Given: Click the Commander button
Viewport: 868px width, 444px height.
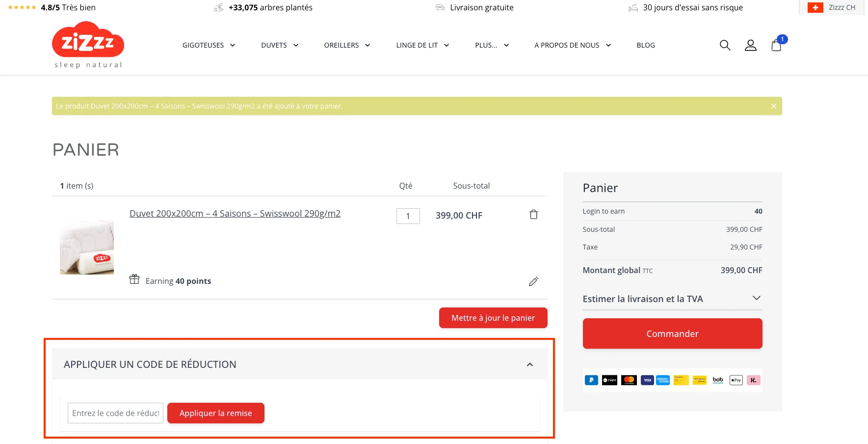Looking at the screenshot, I should (x=672, y=333).
